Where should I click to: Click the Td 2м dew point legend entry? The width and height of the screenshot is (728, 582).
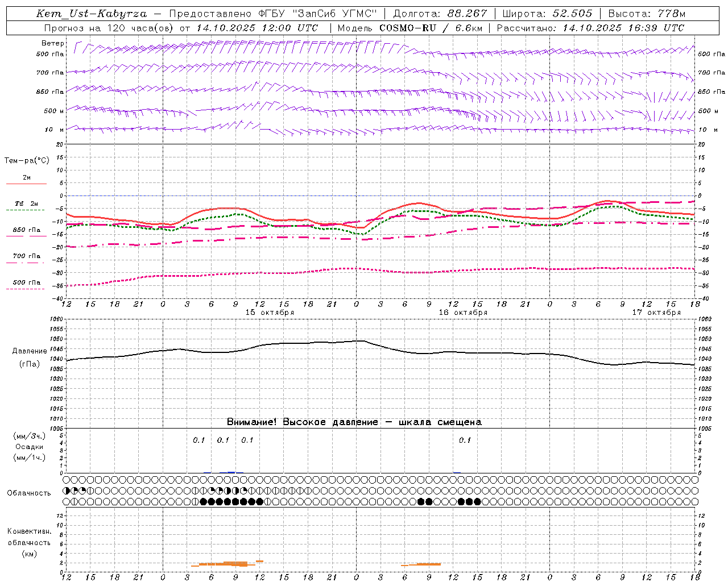point(27,203)
